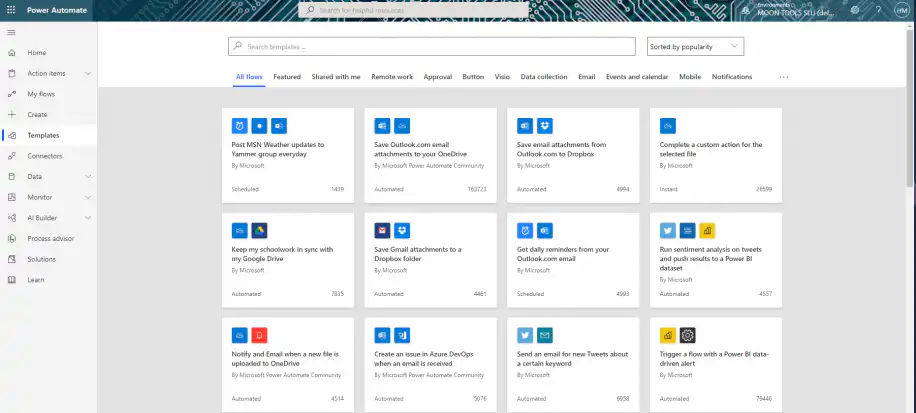916x413 pixels.
Task: Select the All flows tab
Action: point(249,77)
